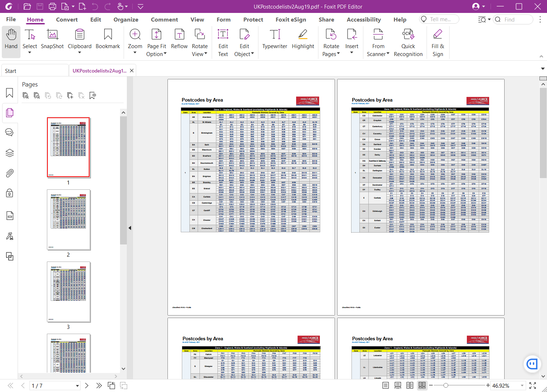Collapse the navigation panel arrow
The width and height of the screenshot is (547, 392).
130,228
